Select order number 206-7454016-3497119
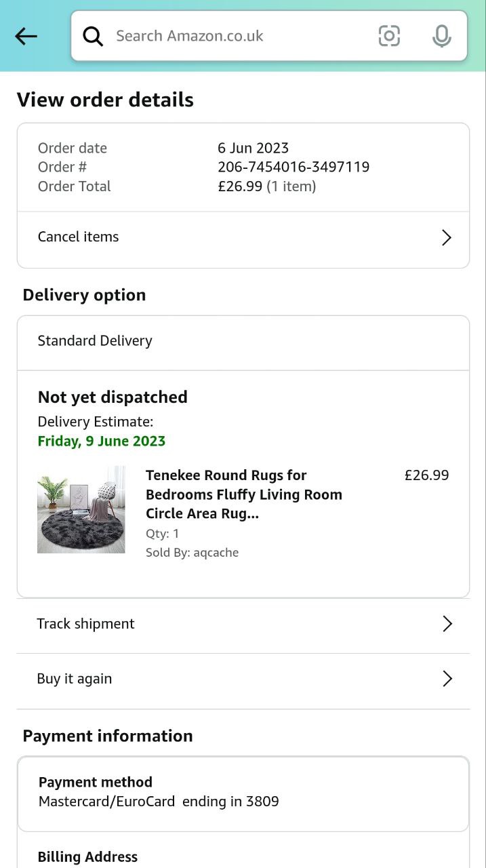The height and width of the screenshot is (868, 486). pyautogui.click(x=293, y=167)
